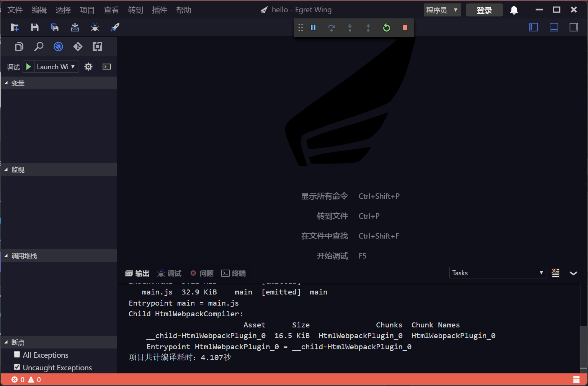Open the 选择 menu
Image resolution: width=588 pixels, height=386 pixels.
pos(63,10)
